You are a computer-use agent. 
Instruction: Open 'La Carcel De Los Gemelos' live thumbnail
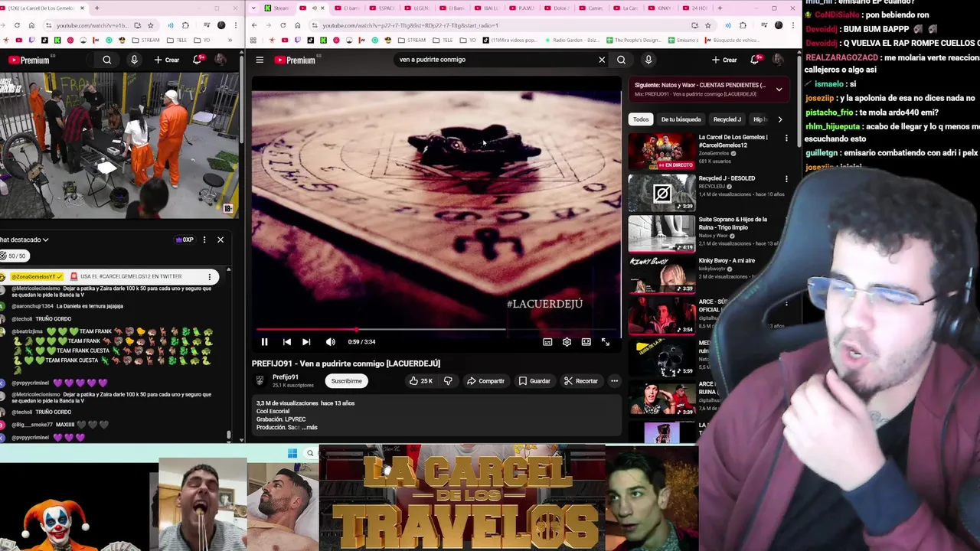[x=661, y=152]
